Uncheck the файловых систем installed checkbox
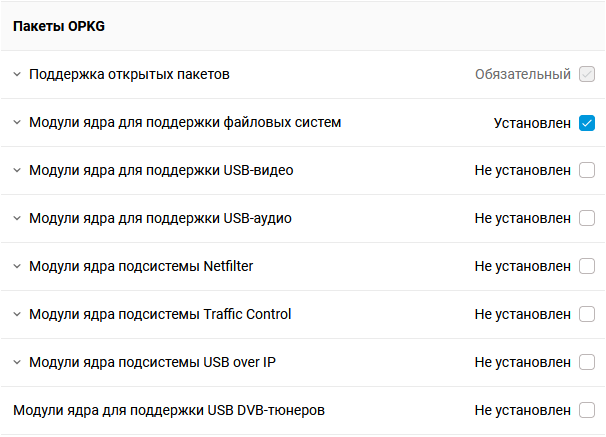606x437 pixels. click(587, 123)
